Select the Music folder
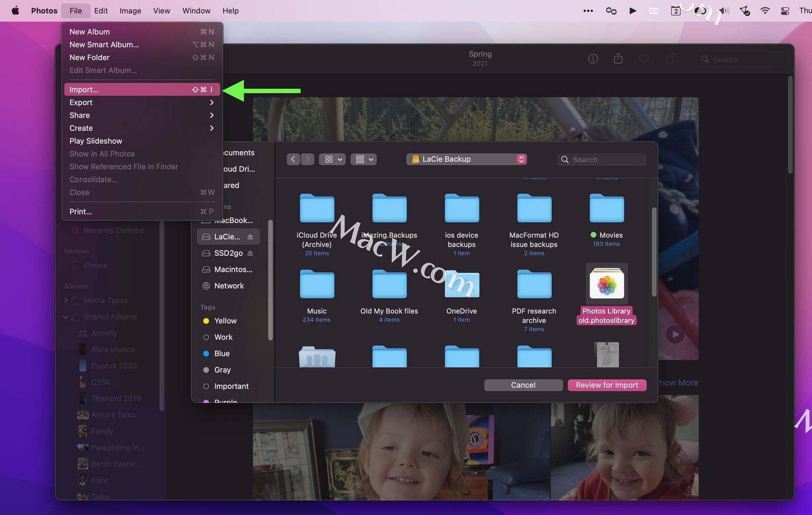The height and width of the screenshot is (515, 812). click(x=317, y=296)
